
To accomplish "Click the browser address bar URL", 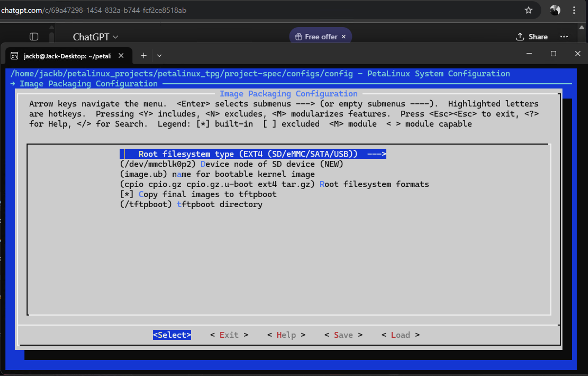I will [94, 10].
